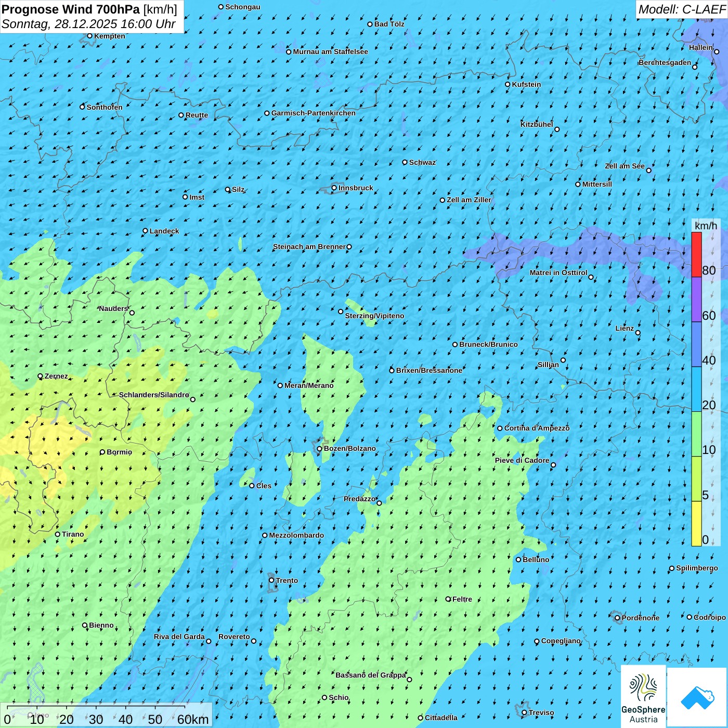
Task: Select the purple legend band between 60 and 80
Action: click(x=696, y=300)
